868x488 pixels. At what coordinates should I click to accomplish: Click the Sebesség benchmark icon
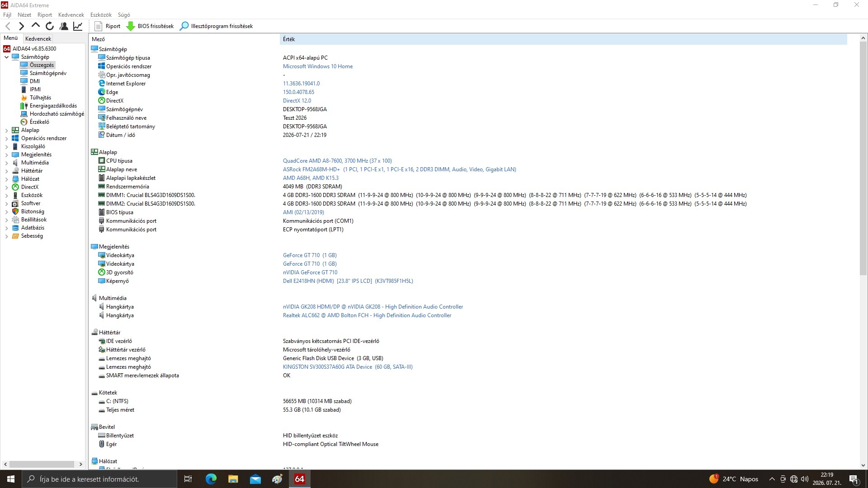coord(15,236)
